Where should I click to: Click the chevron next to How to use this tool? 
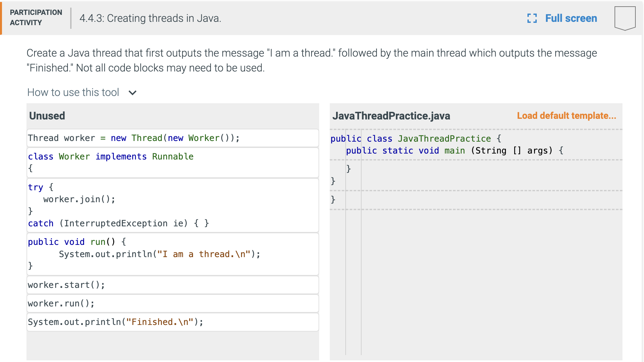click(x=132, y=93)
